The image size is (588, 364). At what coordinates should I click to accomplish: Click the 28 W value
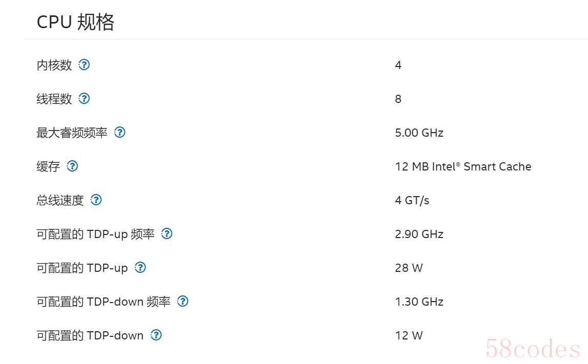(x=409, y=268)
